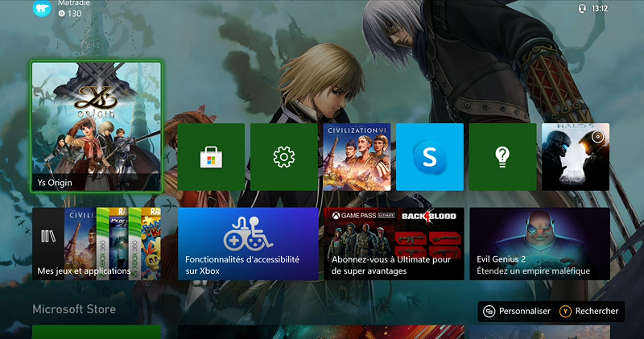The height and width of the screenshot is (339, 644).
Task: Launch the Skype app tile
Action: tap(430, 157)
